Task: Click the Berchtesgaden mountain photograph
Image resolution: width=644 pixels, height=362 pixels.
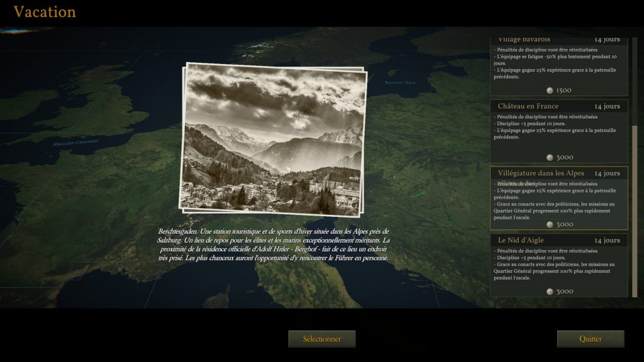Action: (274, 138)
